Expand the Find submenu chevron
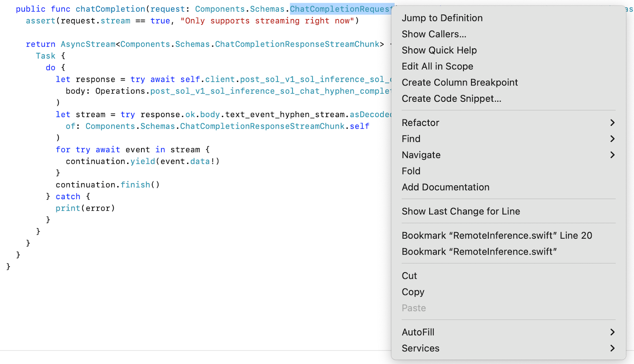Viewport: 634px width, 364px height. pos(612,139)
